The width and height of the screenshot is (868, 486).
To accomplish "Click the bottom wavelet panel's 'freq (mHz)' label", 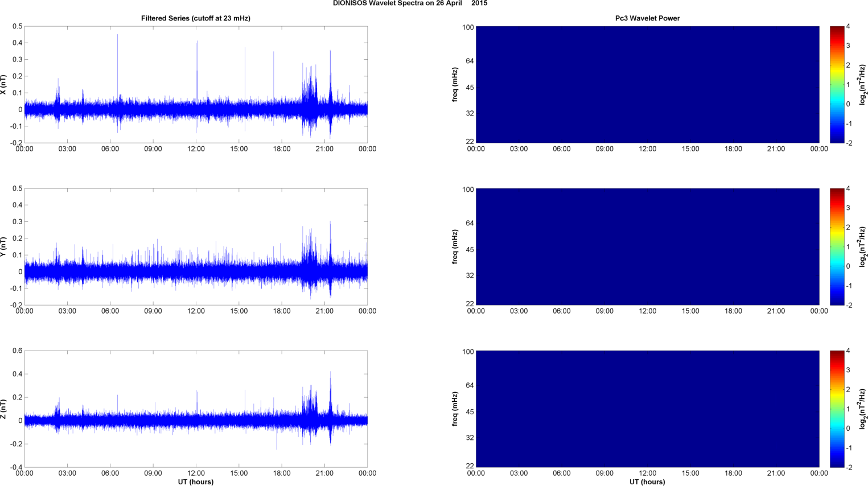I will click(x=455, y=409).
